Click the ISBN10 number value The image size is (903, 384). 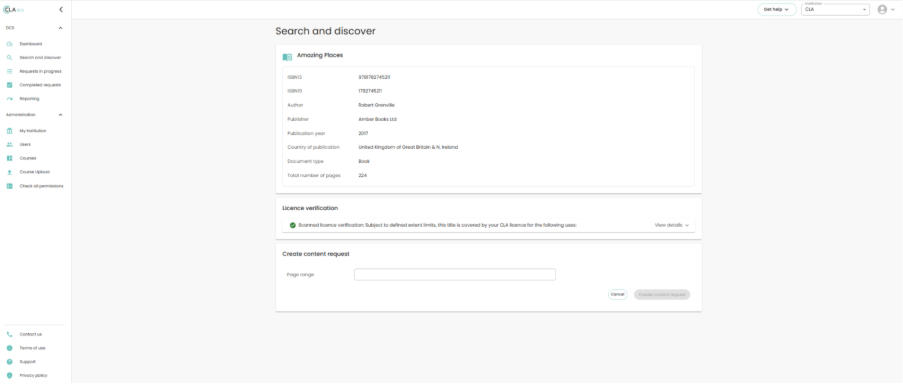370,91
